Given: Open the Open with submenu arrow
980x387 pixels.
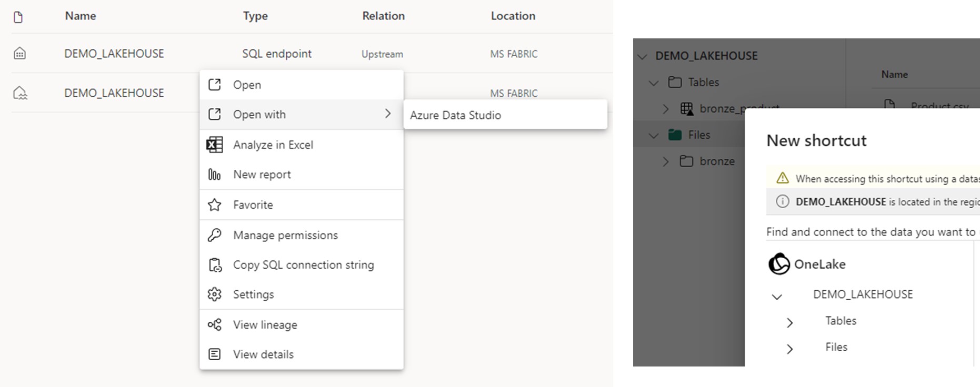Looking at the screenshot, I should pos(388,114).
